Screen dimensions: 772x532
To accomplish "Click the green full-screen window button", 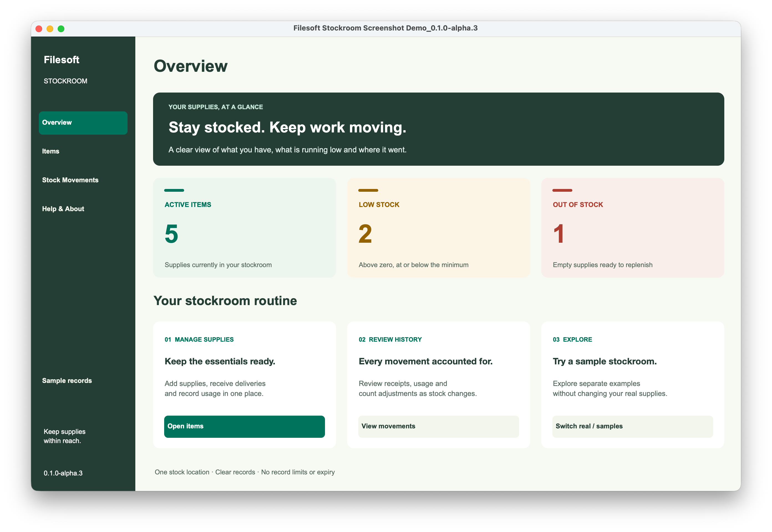I will click(x=61, y=29).
